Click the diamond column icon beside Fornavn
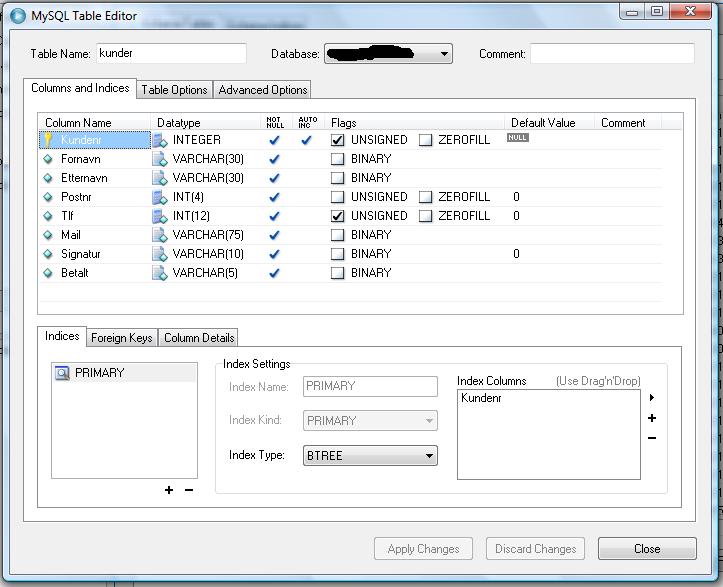This screenshot has width=723, height=587. (x=48, y=159)
